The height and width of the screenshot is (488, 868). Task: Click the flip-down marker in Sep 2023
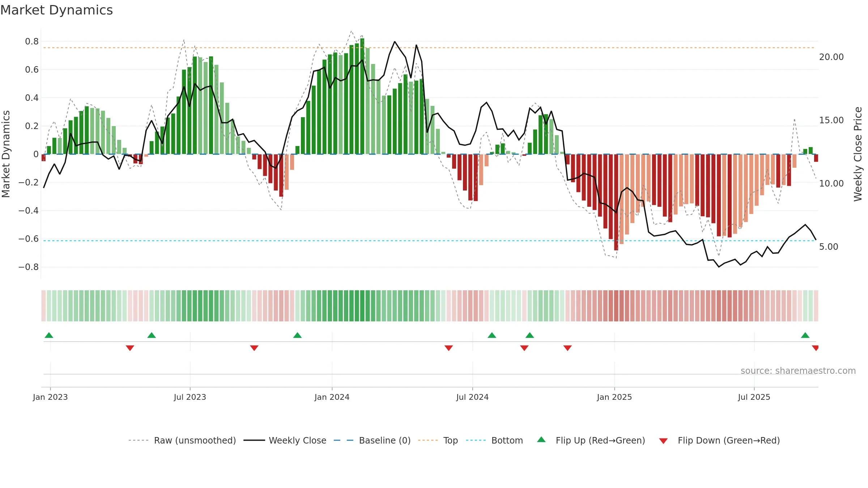pyautogui.click(x=254, y=348)
